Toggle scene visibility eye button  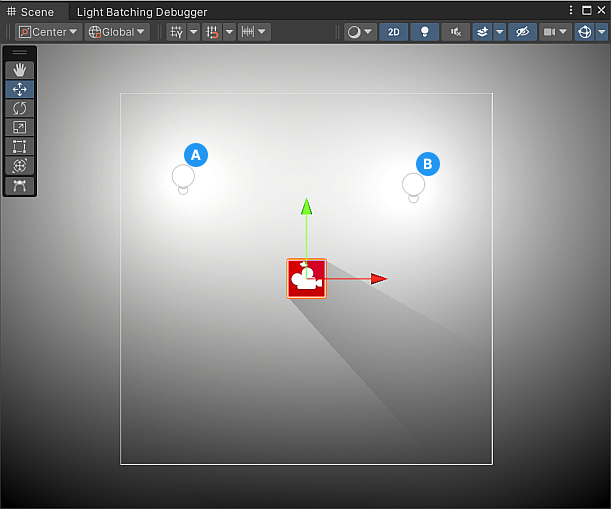click(x=521, y=32)
